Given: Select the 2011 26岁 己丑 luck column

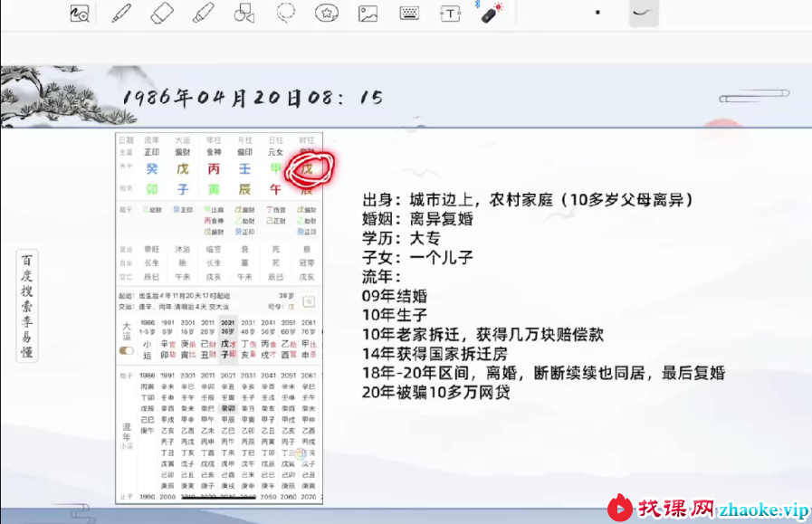Looking at the screenshot, I should pos(207,338).
